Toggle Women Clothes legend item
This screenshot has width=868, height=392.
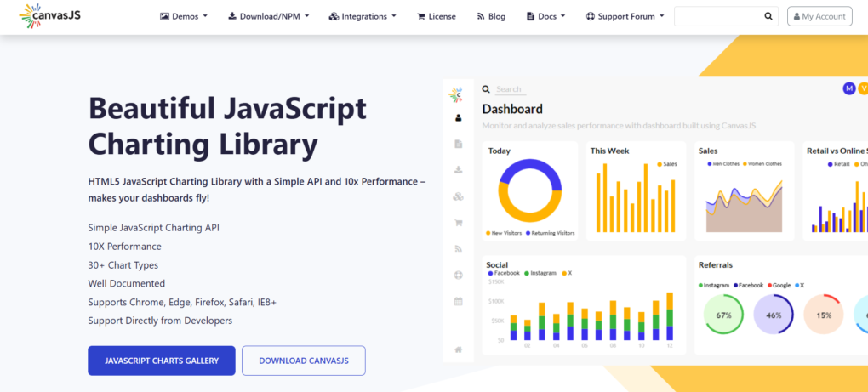(762, 164)
